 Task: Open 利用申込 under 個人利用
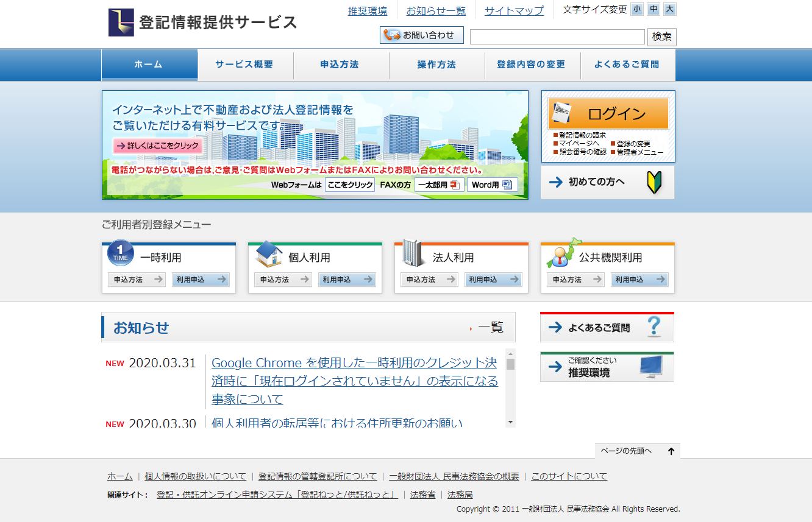pyautogui.click(x=347, y=280)
